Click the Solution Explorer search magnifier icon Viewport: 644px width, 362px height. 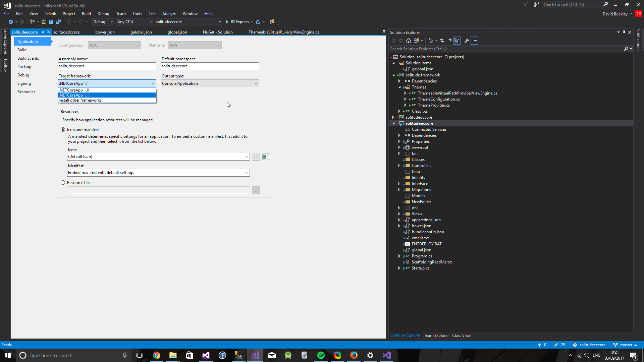click(x=626, y=49)
